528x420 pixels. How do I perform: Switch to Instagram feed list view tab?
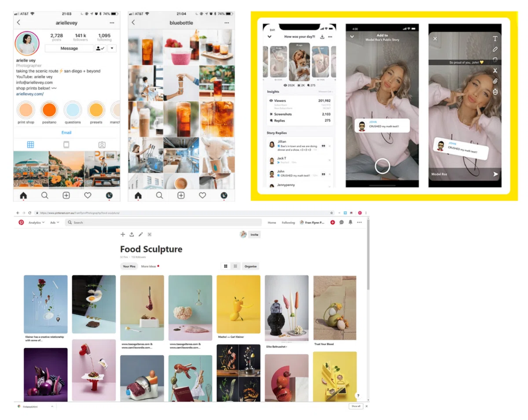66,144
